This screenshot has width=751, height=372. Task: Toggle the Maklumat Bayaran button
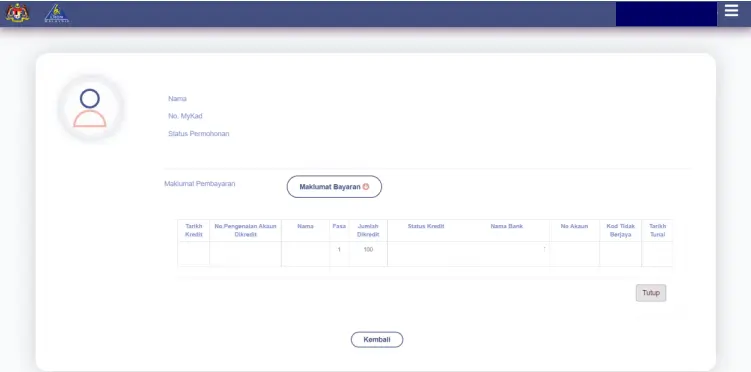[334, 187]
